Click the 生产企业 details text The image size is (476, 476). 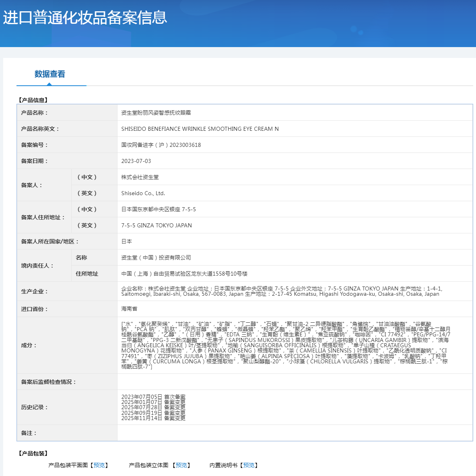click(282, 291)
